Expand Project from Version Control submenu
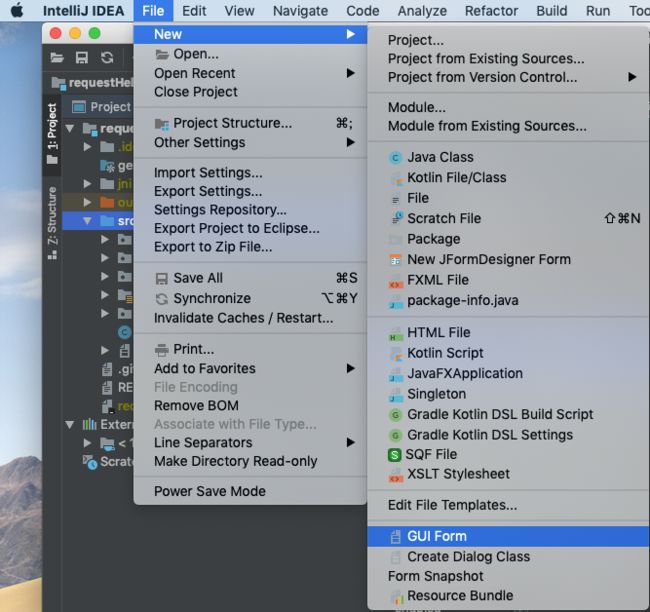The width and height of the screenshot is (650, 612). tap(508, 77)
